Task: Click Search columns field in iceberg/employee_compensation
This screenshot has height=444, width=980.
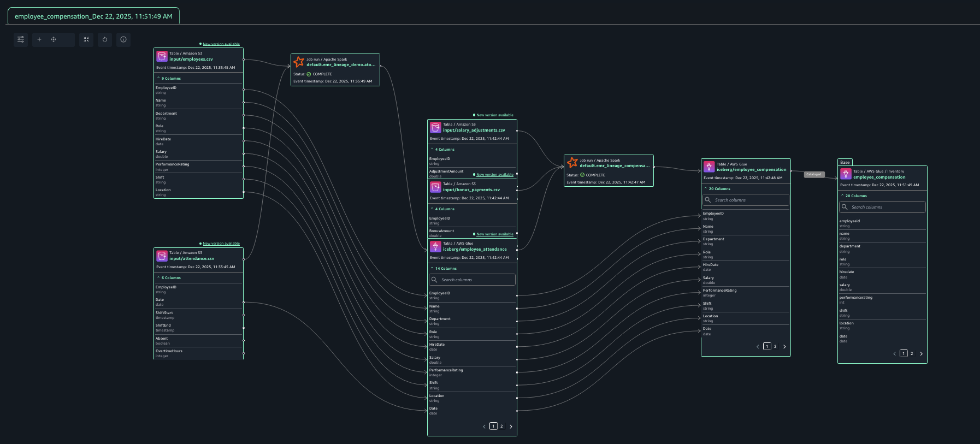Action: [746, 200]
